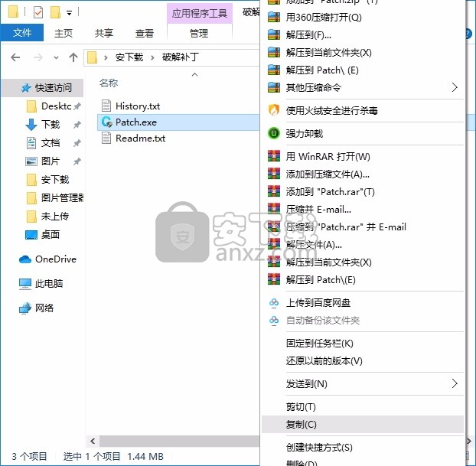
Task: Click the Readme.txt document icon
Action: [106, 138]
